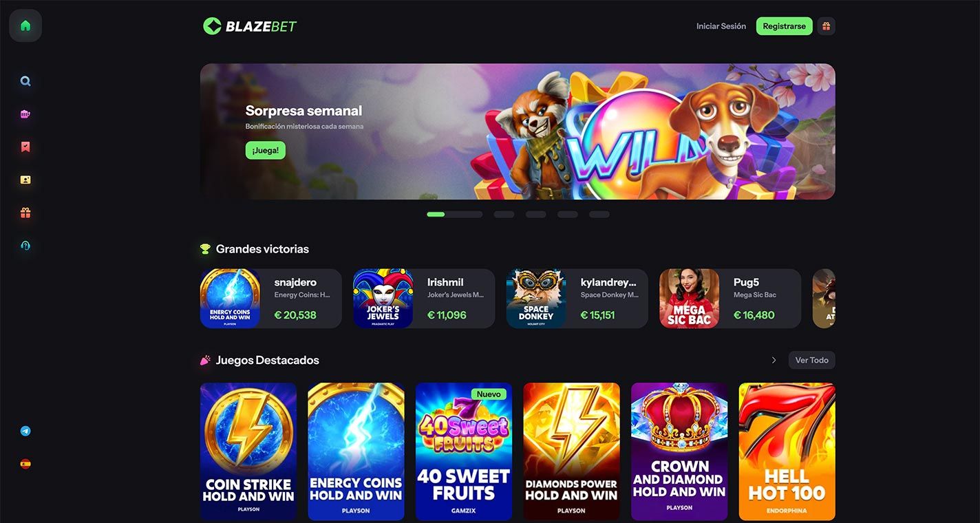Select the yellow live dealer sidebar icon
The height and width of the screenshot is (523, 980).
25,180
